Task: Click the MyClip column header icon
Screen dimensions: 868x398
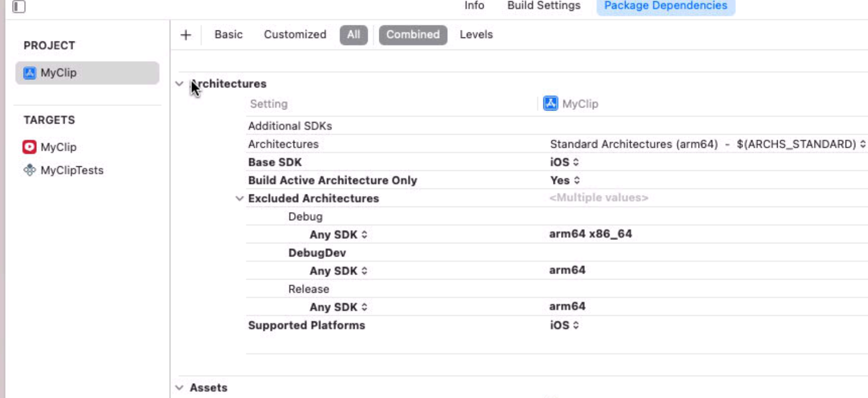Action: (x=550, y=104)
